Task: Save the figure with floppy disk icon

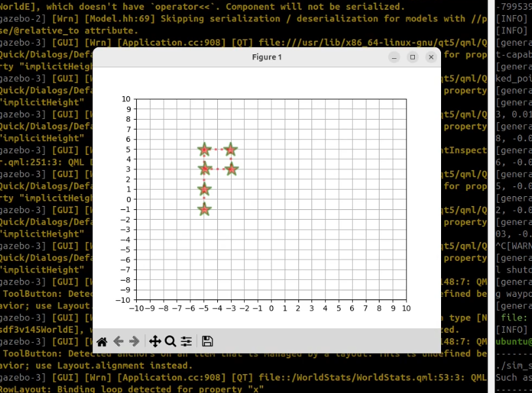Action: pos(207,341)
